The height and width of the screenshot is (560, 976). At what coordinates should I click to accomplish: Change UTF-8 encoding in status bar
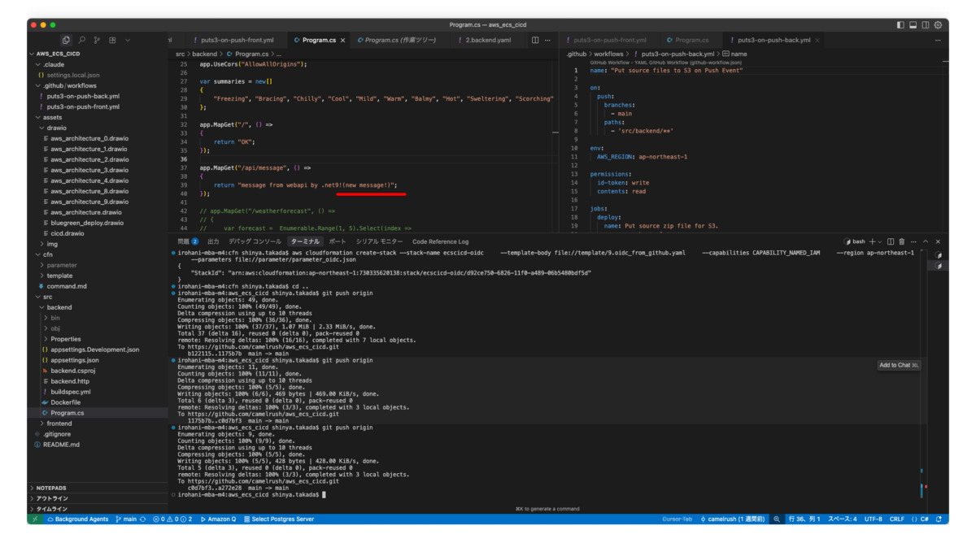coord(873,519)
